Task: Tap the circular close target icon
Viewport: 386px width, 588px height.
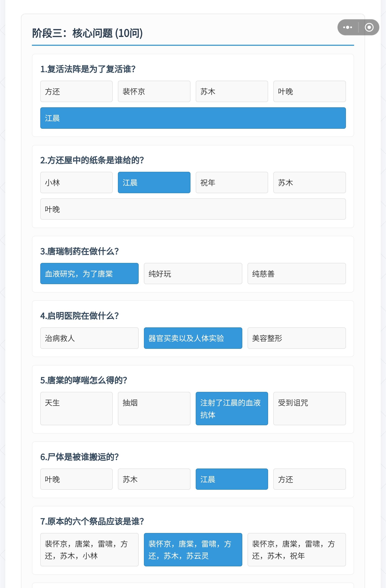Action: [x=369, y=28]
